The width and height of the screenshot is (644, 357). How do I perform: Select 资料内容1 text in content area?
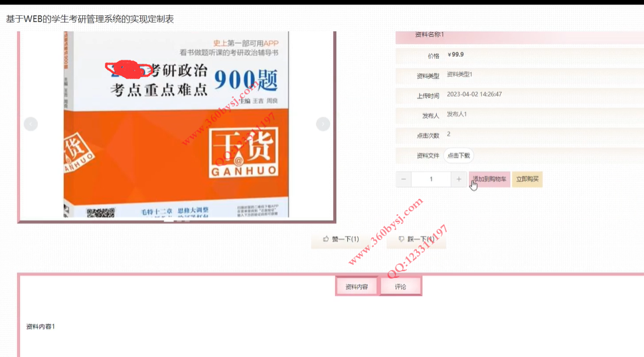40,326
